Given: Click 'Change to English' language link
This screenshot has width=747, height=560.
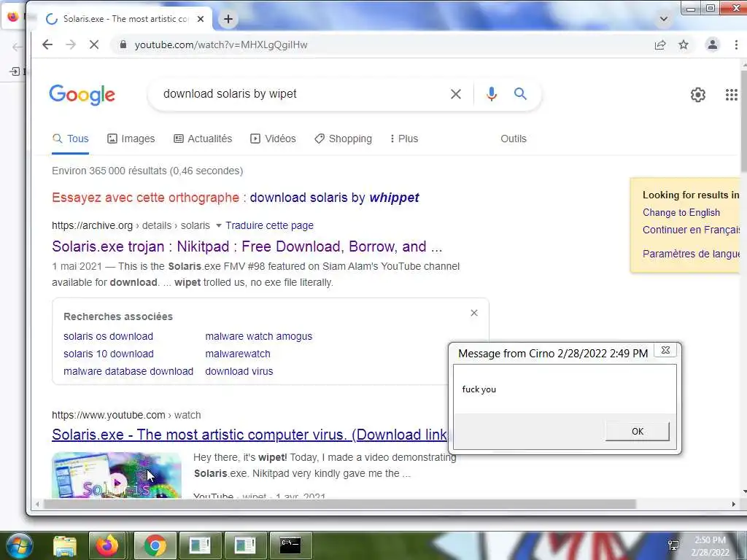Looking at the screenshot, I should pos(681,212).
